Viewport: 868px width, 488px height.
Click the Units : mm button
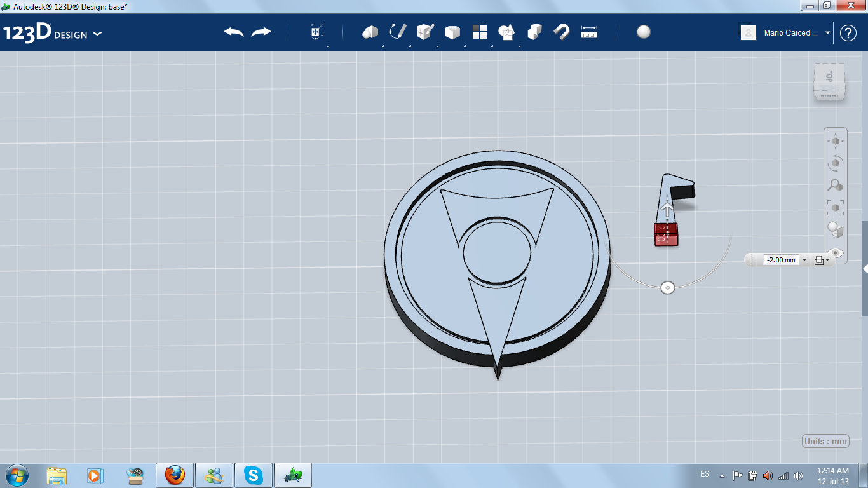825,441
